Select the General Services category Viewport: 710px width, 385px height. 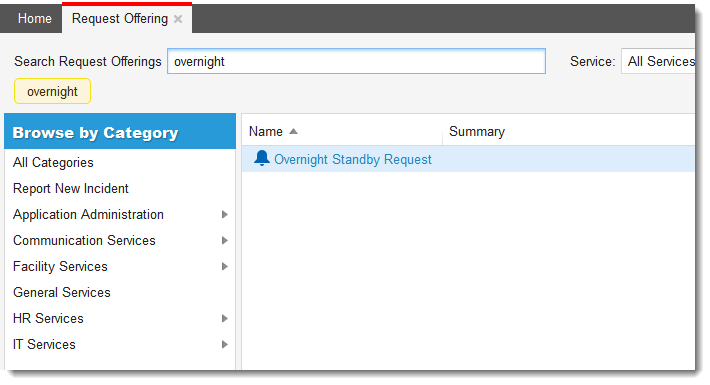pos(62,293)
